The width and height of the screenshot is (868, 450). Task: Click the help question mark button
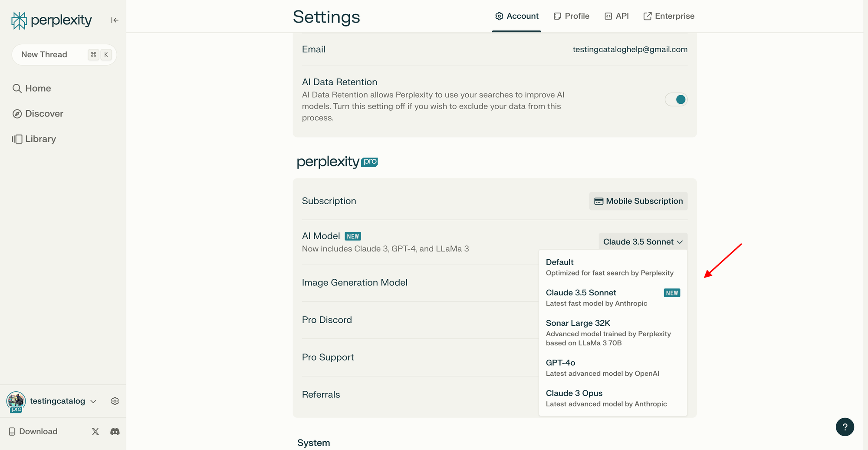click(845, 427)
